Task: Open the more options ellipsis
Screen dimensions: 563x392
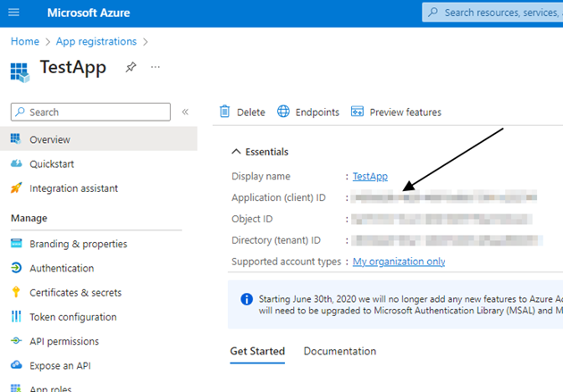Action: coord(155,67)
